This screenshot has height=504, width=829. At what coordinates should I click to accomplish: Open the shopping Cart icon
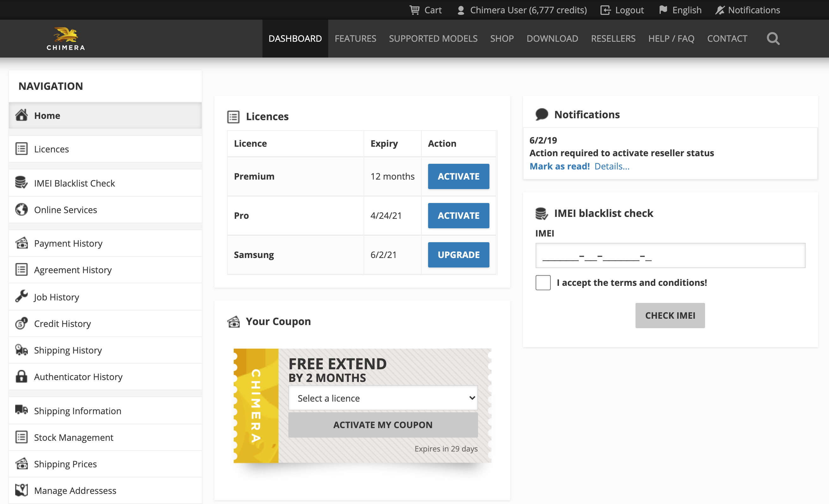(x=414, y=10)
